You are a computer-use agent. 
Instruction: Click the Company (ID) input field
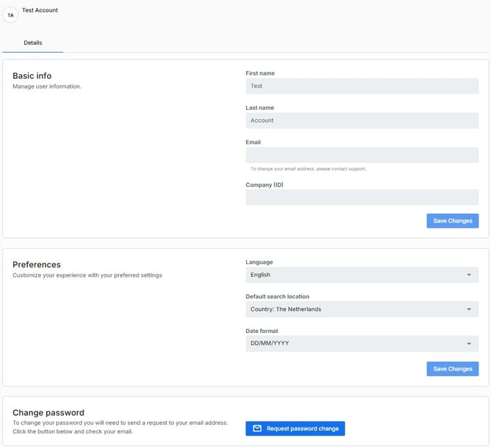[362, 197]
